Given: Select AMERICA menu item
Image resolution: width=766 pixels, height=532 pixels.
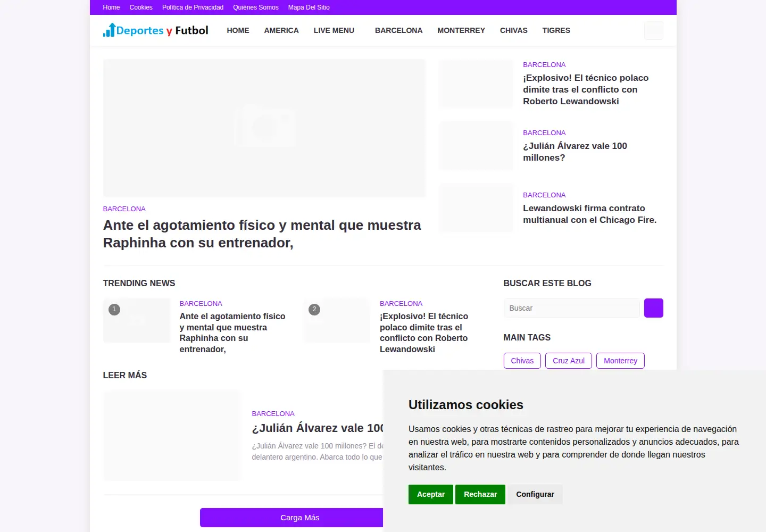Looking at the screenshot, I should (281, 30).
